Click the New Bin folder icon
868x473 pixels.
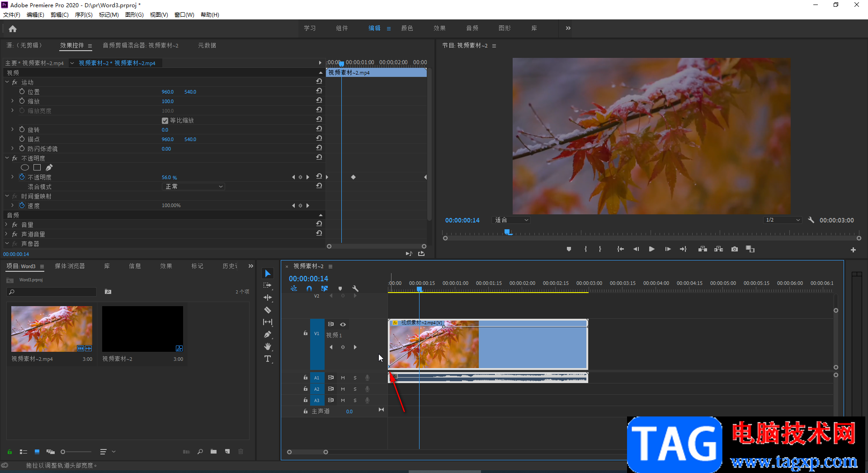213,451
